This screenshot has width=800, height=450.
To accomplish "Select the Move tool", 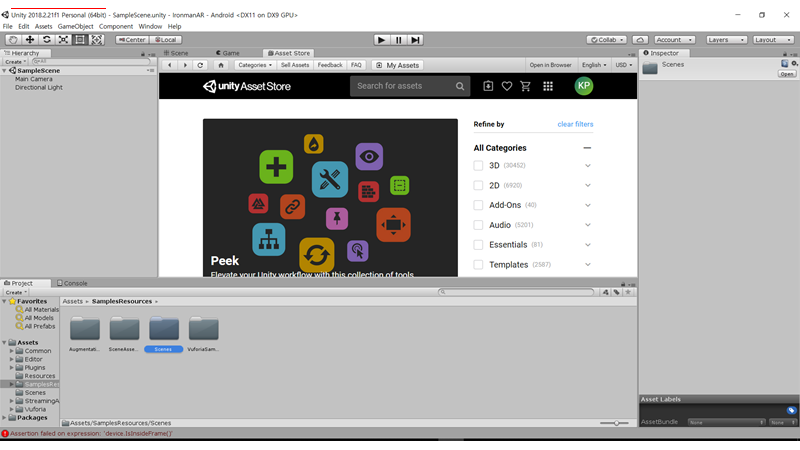I will [x=30, y=40].
